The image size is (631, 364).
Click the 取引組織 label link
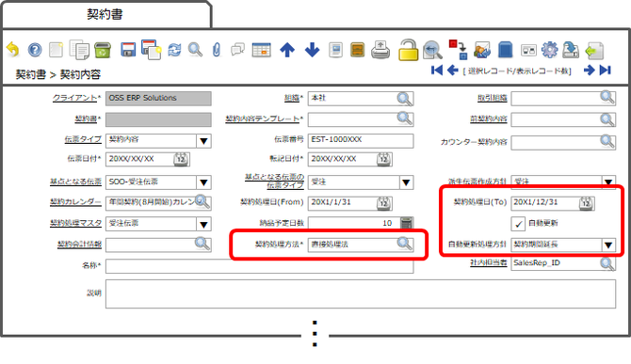tap(493, 98)
